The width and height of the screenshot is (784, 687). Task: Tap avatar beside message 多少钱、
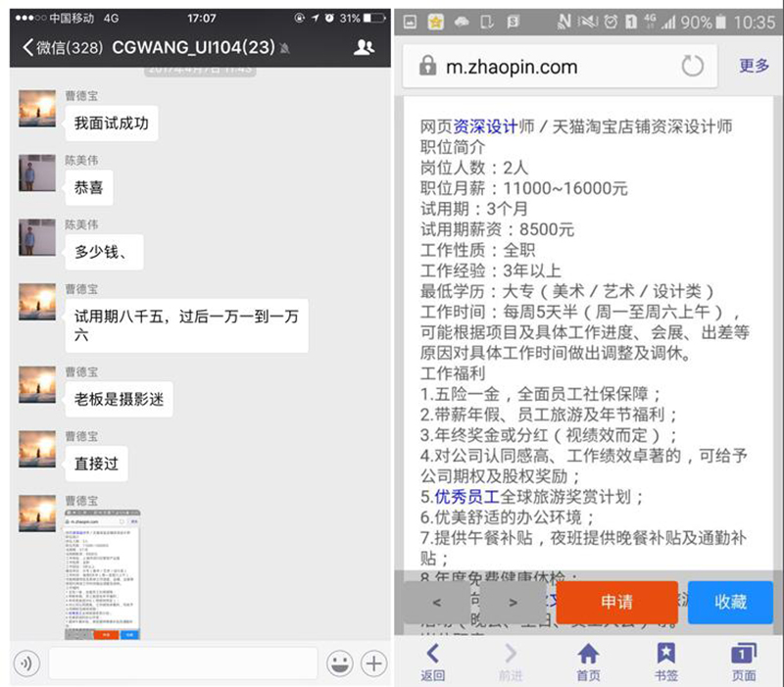37,237
